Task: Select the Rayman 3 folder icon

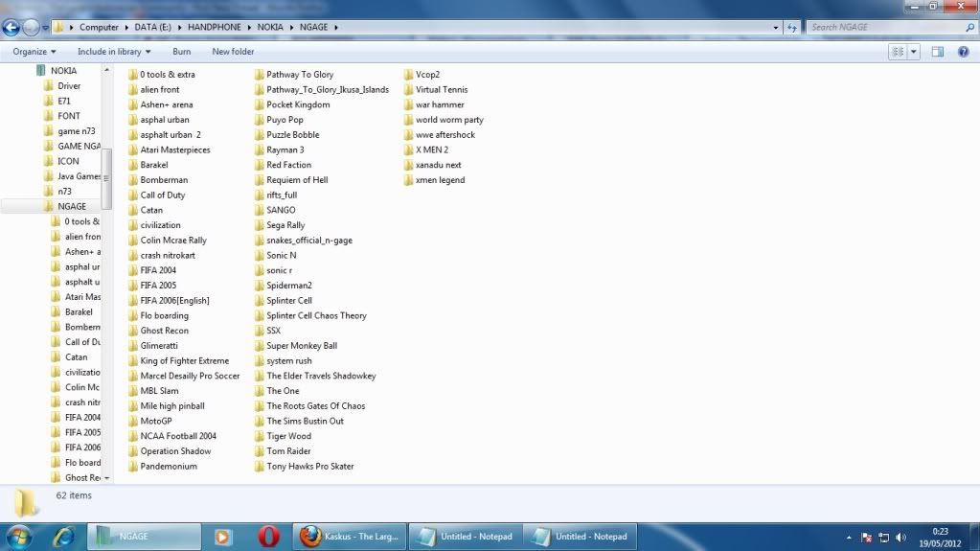Action: click(x=259, y=150)
